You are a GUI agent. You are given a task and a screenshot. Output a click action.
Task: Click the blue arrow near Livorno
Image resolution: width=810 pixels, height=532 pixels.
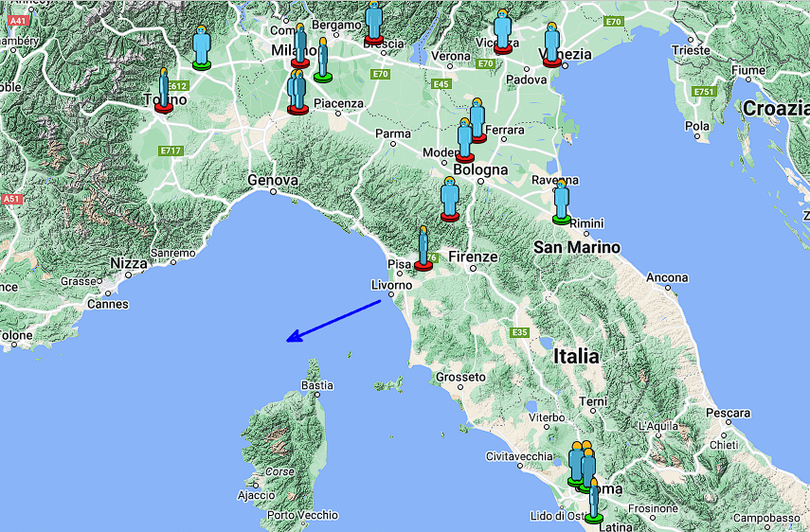coord(335,320)
